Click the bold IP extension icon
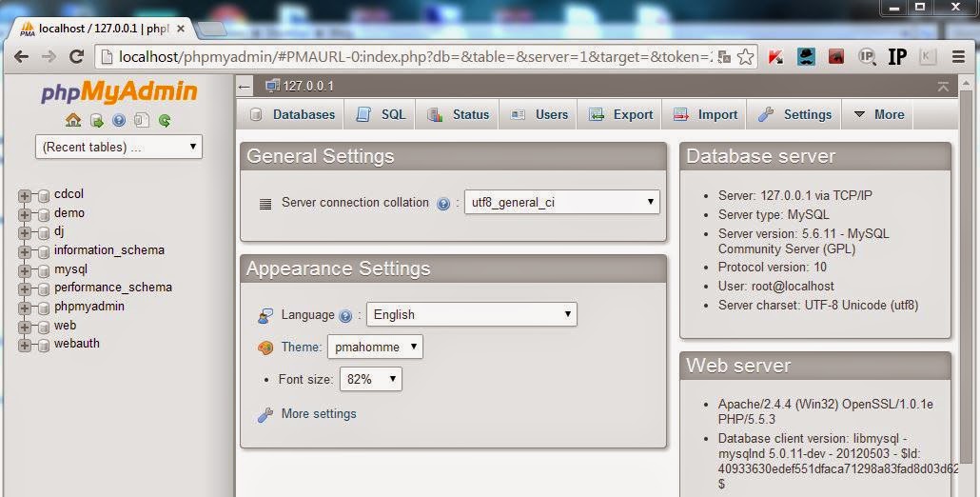This screenshot has height=497, width=980. pyautogui.click(x=897, y=57)
